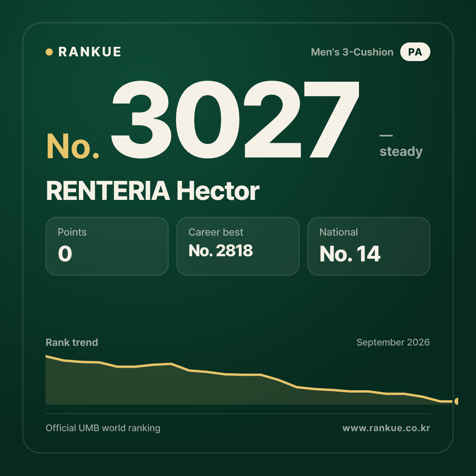Click the yellow No. prefix
Screen dimensions: 476x476
(73, 146)
